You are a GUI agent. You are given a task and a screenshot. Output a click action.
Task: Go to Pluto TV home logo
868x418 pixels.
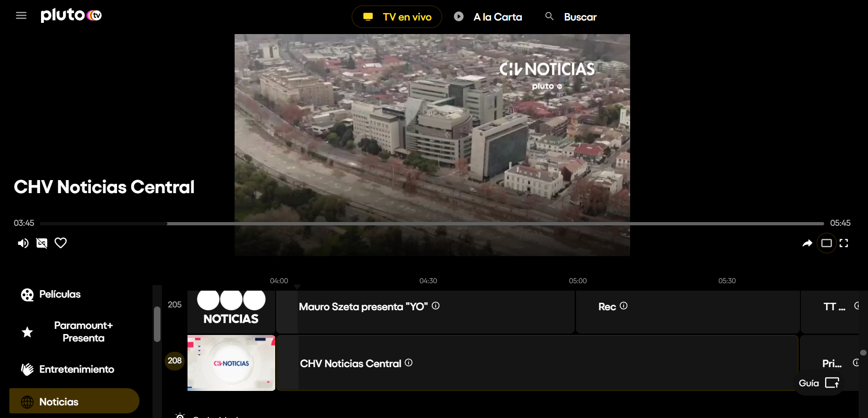click(x=71, y=15)
